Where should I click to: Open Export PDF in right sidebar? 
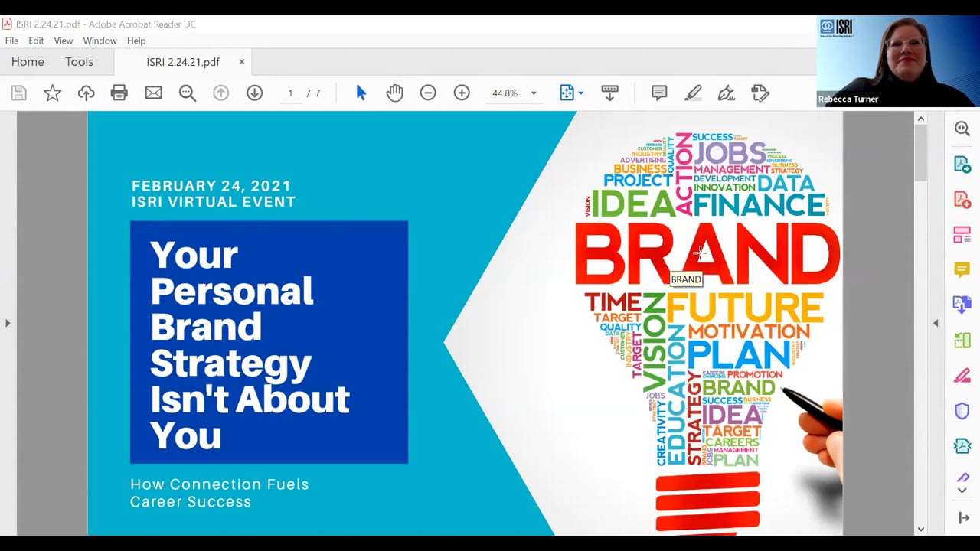coord(962,165)
